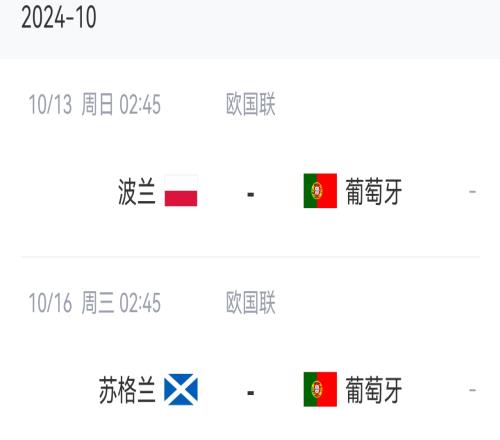Click the 02:45 time on 10/13
This screenshot has height=440, width=500.
pyautogui.click(x=140, y=104)
